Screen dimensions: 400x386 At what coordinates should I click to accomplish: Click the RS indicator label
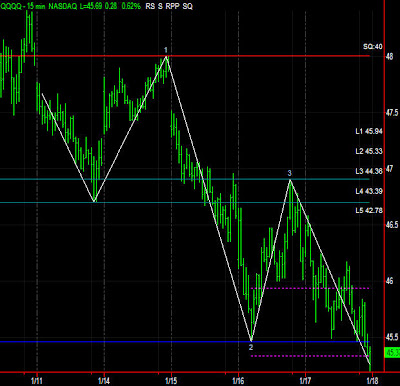click(x=150, y=6)
